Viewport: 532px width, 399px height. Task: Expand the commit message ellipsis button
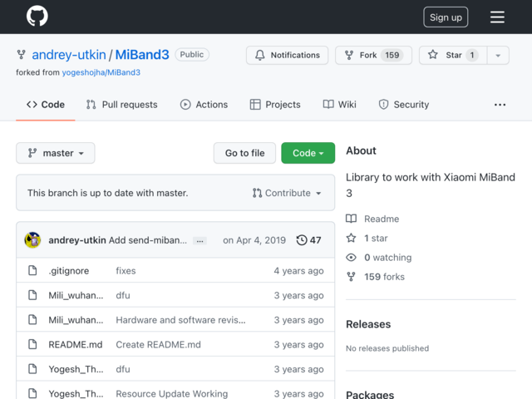pos(199,241)
